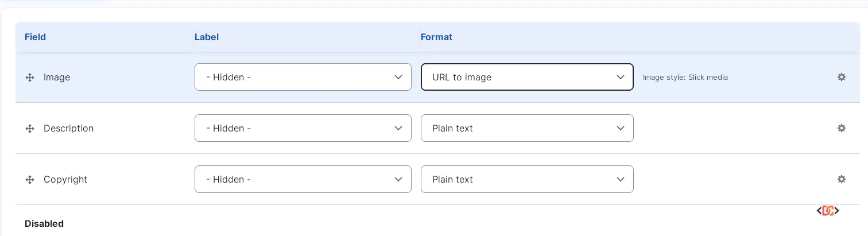Viewport: 868px width, 236px height.
Task: Click the Copyright field name
Action: tap(65, 179)
